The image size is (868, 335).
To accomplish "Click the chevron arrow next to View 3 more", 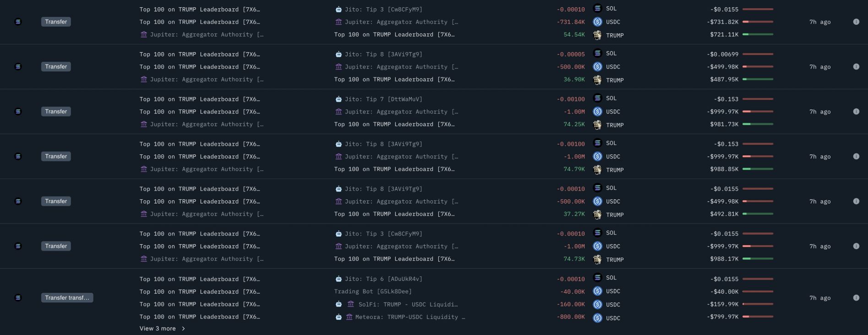I will click(x=183, y=329).
